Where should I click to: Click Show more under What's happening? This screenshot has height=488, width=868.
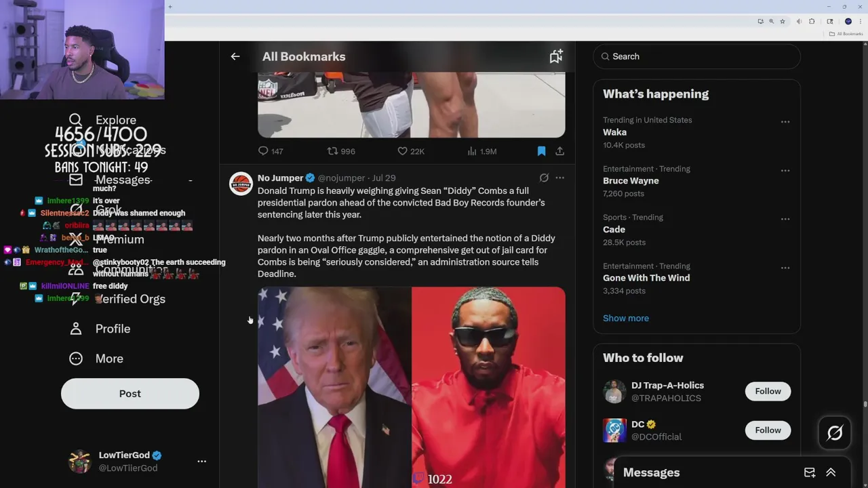(x=626, y=318)
